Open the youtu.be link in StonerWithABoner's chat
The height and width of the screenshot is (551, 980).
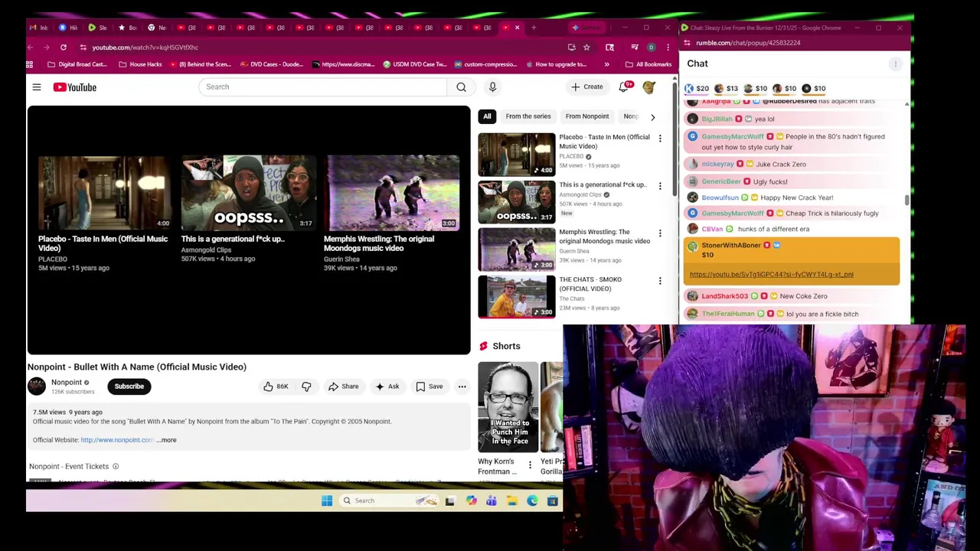(771, 275)
